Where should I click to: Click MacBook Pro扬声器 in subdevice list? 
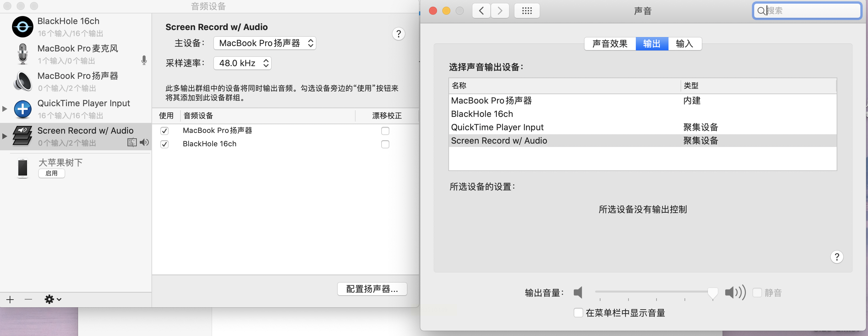click(x=218, y=131)
